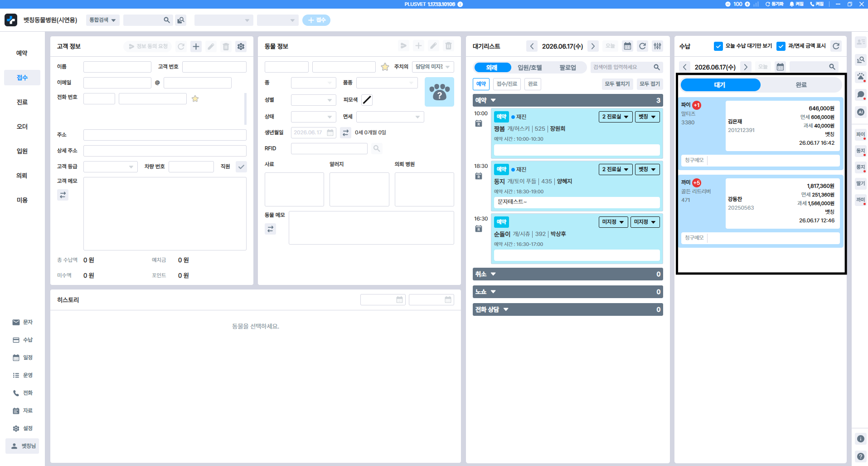Click the customer search icon beside search box

coord(181,20)
